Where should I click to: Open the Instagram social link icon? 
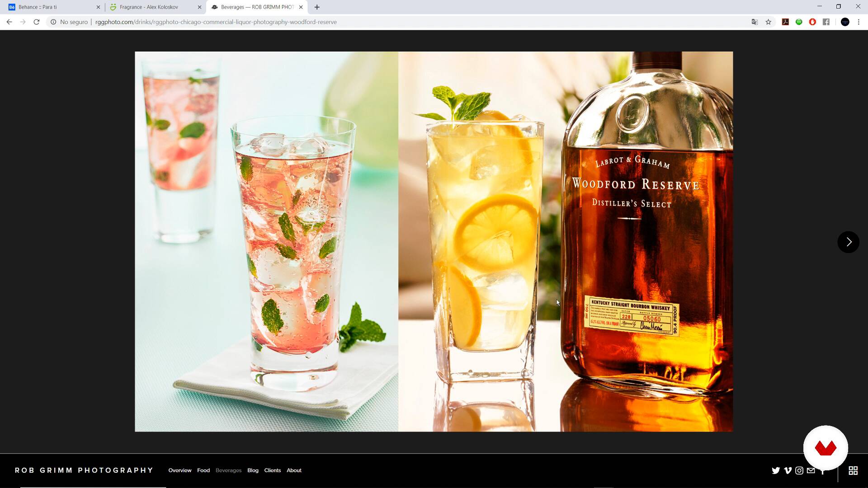pyautogui.click(x=799, y=470)
